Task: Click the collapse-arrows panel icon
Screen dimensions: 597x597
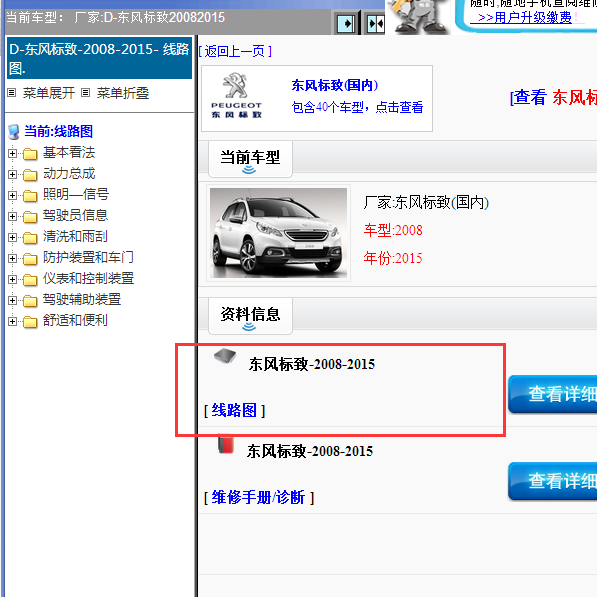Action: click(x=375, y=24)
